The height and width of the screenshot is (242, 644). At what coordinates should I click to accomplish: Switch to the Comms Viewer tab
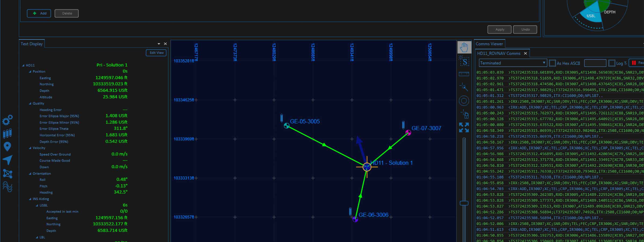(x=489, y=44)
